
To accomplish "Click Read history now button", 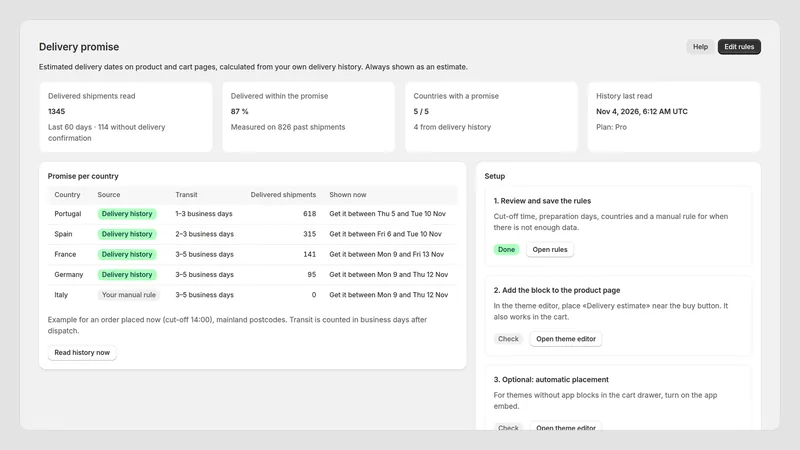I will click(82, 353).
